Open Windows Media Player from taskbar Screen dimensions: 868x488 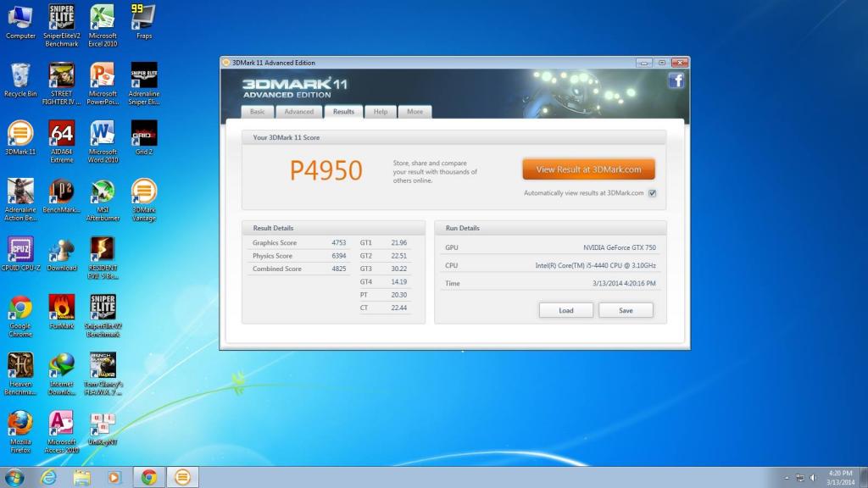click(114, 477)
